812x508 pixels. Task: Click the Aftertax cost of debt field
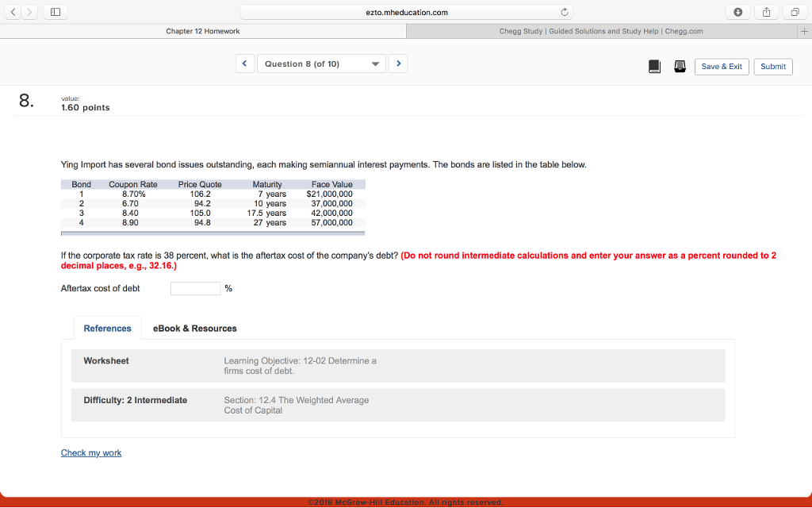pos(196,288)
